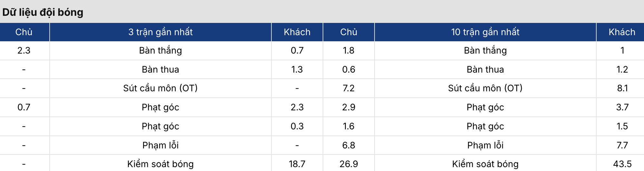Click the home value 2.3 for Bàn thắng
The image size is (644, 171).
[x=24, y=50]
